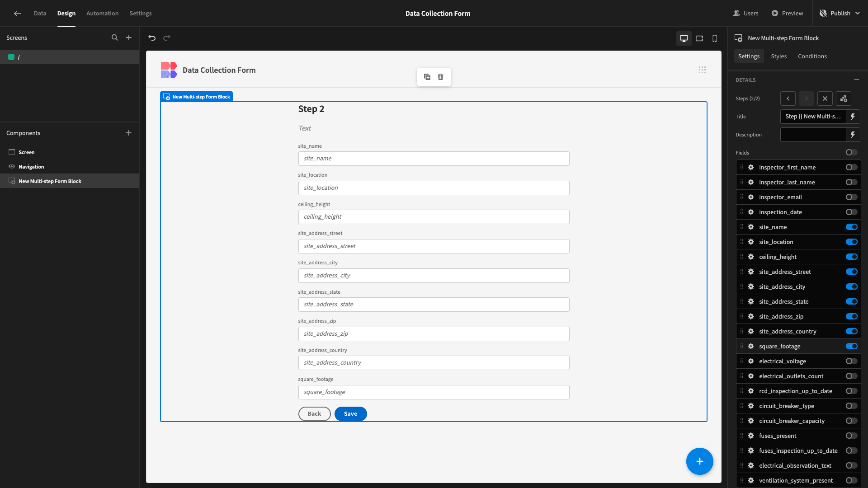The height and width of the screenshot is (488, 868).
Task: Redo the last change
Action: (167, 38)
